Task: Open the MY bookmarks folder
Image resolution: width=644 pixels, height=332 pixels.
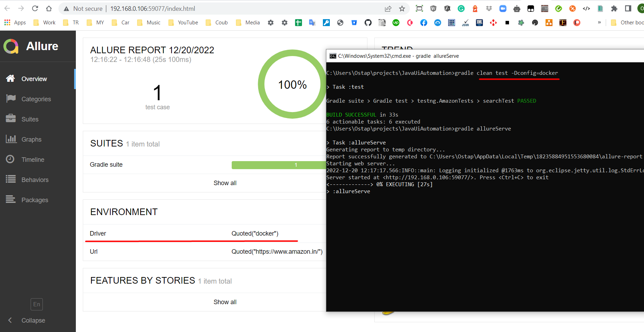Action: point(95,23)
